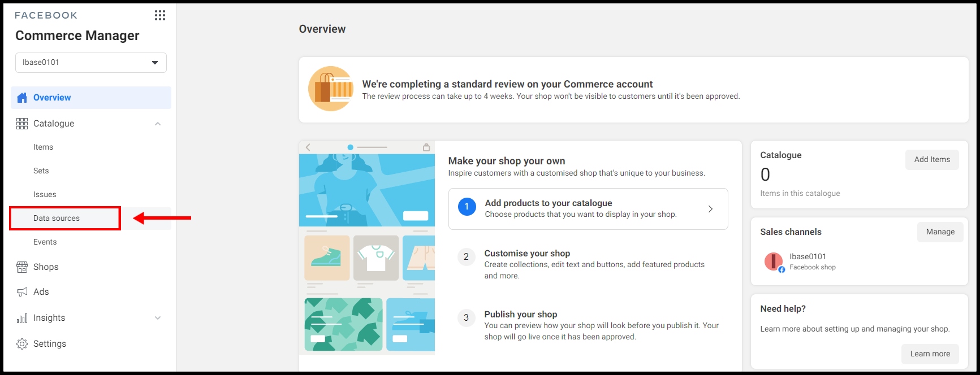Open Sets under Catalogue
Screen dimensions: 980x375
tap(41, 171)
